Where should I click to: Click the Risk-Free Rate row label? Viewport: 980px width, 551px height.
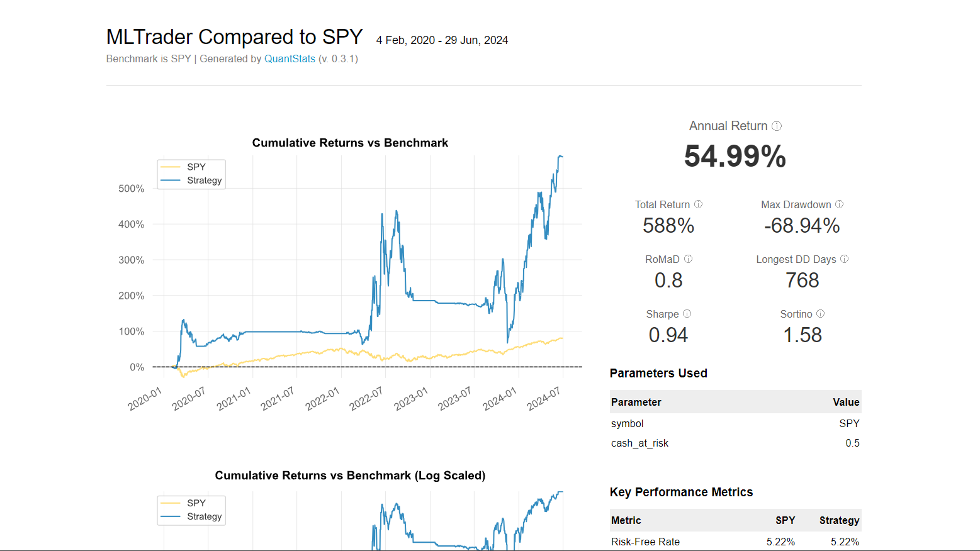click(x=645, y=542)
